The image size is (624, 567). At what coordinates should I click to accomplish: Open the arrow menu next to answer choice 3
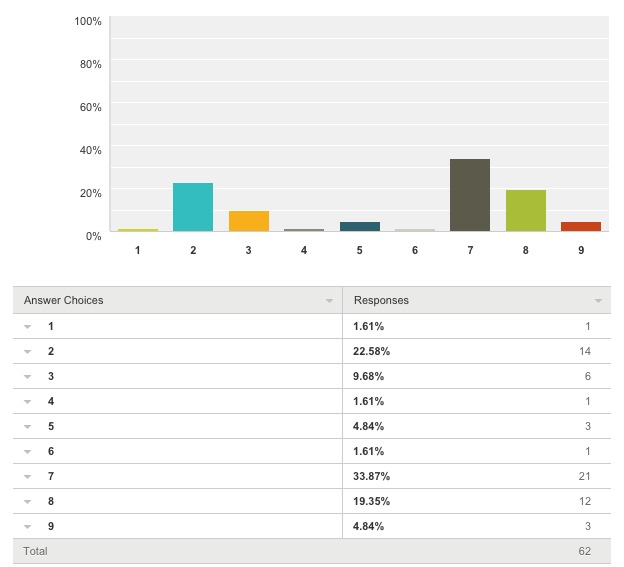pyautogui.click(x=27, y=377)
